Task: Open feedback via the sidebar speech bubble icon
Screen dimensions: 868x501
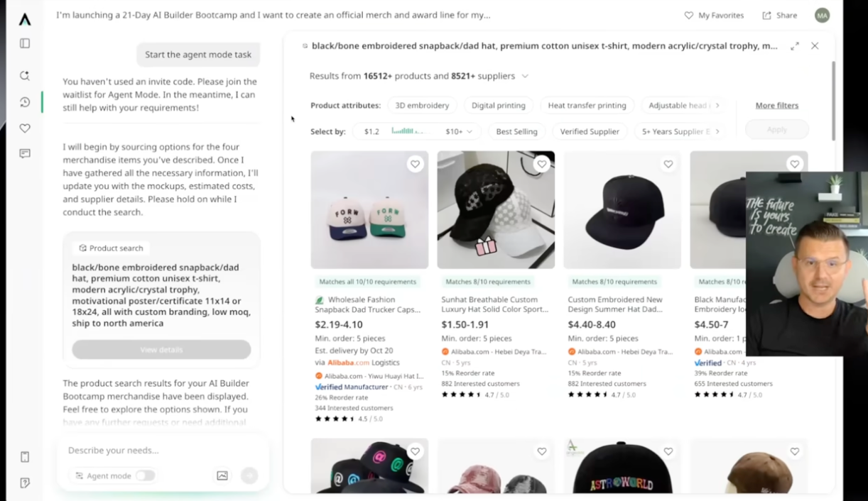Action: pos(24,153)
